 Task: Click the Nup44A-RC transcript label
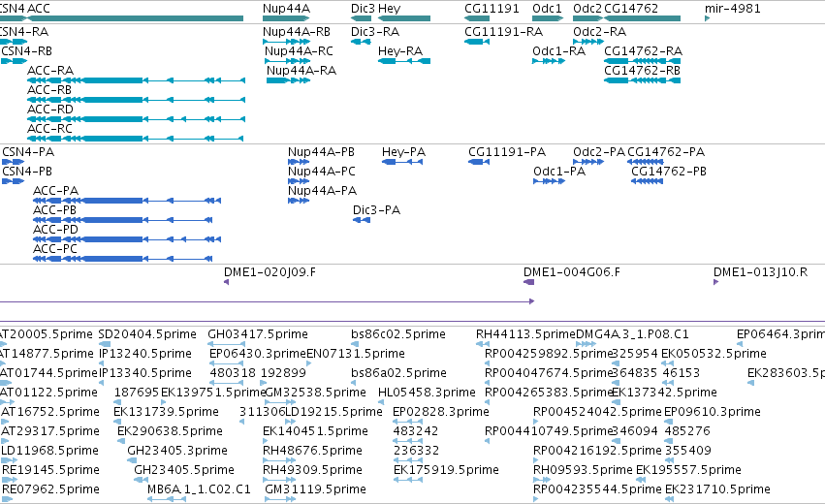click(299, 51)
